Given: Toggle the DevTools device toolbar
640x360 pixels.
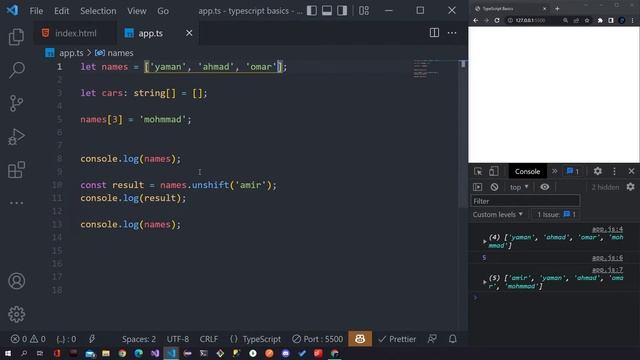Looking at the screenshot, I should pos(493,171).
